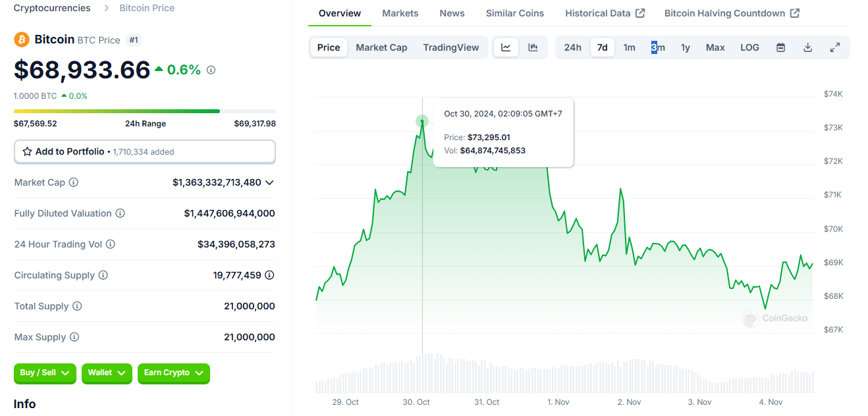
Task: Show the Price chart
Action: point(329,47)
